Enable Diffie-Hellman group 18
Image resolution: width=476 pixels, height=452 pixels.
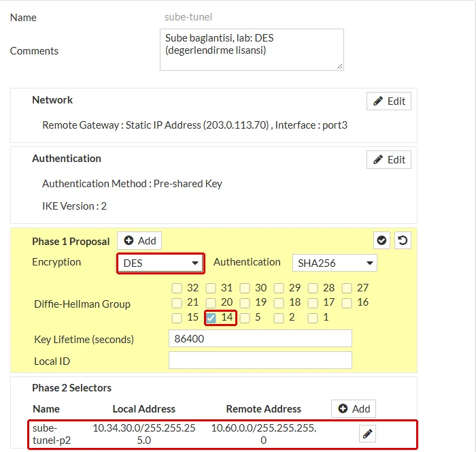279,303
